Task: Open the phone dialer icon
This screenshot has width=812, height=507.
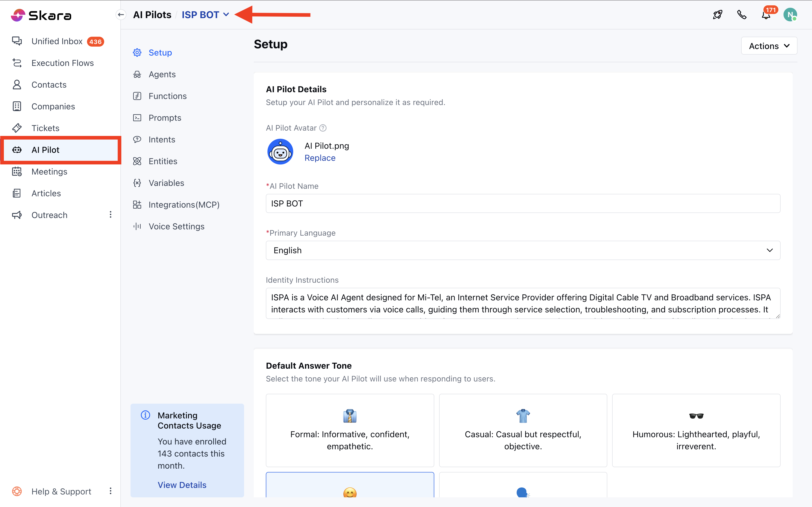Action: click(x=741, y=15)
